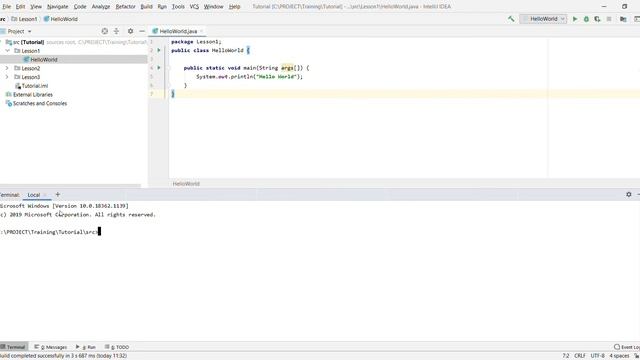
Task: Start debugging with the green bug icon
Action: click(x=587, y=19)
